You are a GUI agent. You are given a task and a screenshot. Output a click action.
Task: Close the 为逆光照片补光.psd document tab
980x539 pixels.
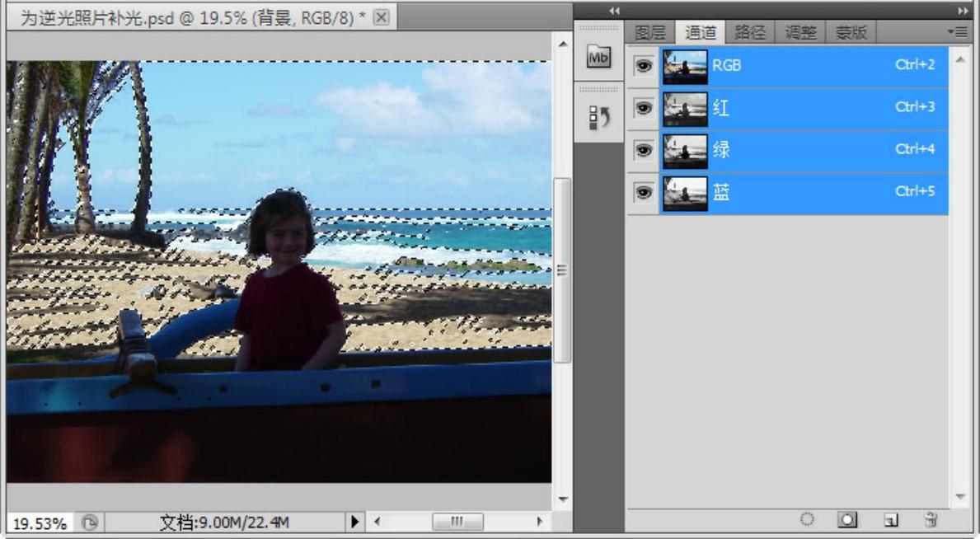pyautogui.click(x=381, y=18)
